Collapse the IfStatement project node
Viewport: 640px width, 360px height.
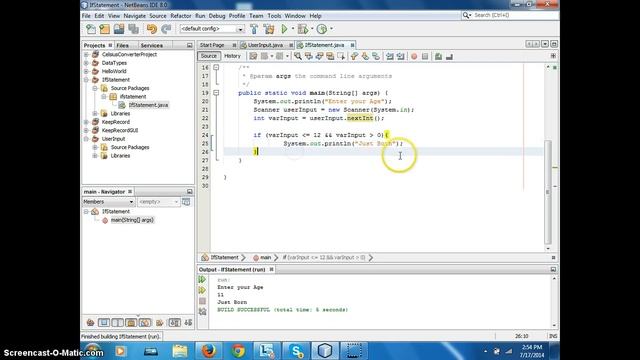(86, 80)
